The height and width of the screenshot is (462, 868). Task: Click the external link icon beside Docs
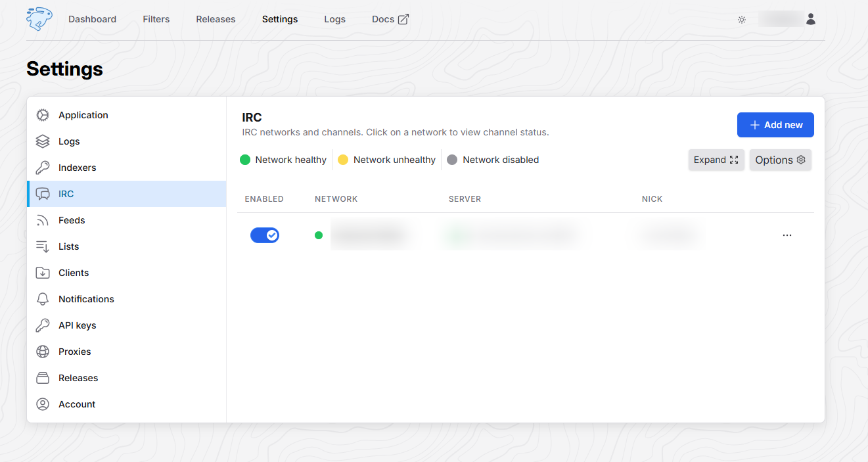click(403, 19)
